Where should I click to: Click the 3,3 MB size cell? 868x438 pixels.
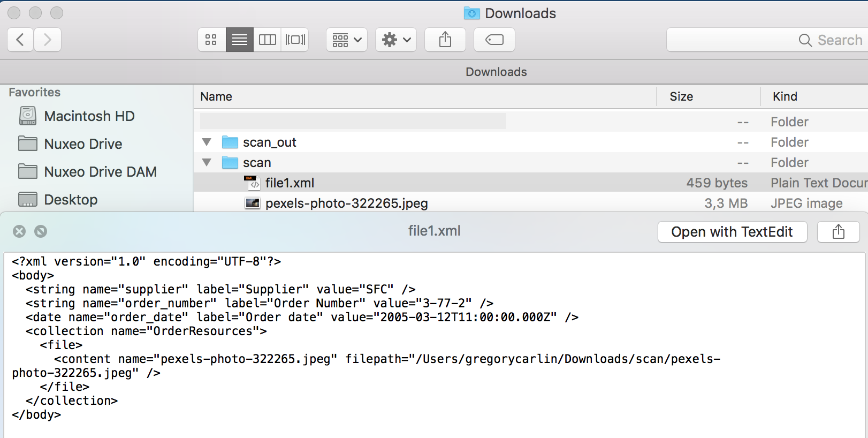point(726,203)
